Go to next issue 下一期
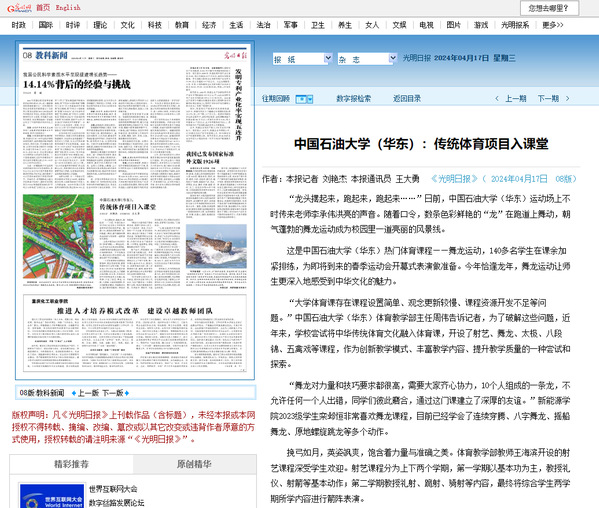This screenshot has width=599, height=508. pos(548,99)
